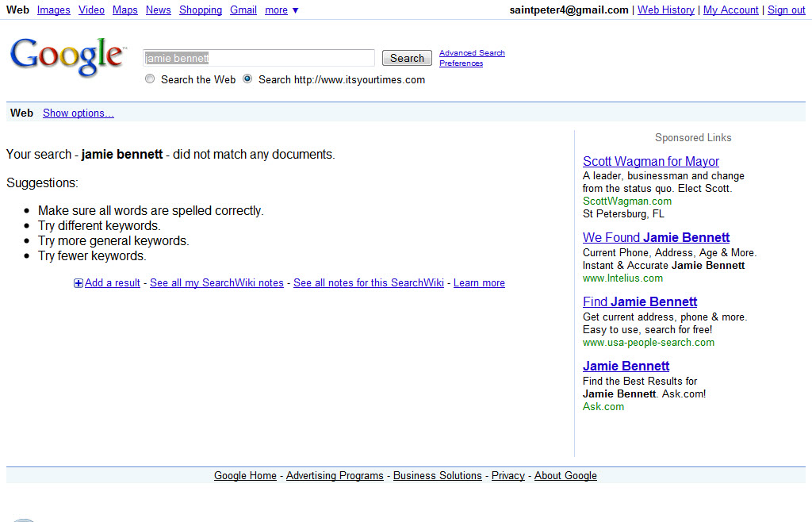
Task: Click 'Try fewer keywords.' suggestion
Action: pos(92,255)
